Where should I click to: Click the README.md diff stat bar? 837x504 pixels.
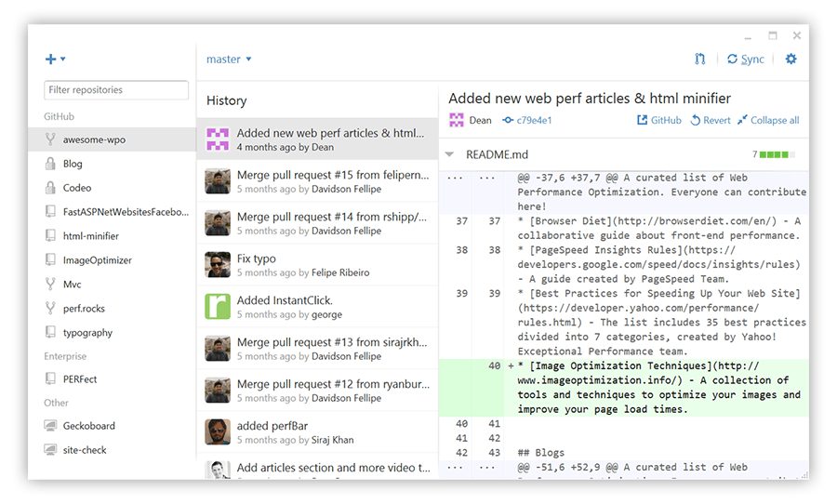777,155
